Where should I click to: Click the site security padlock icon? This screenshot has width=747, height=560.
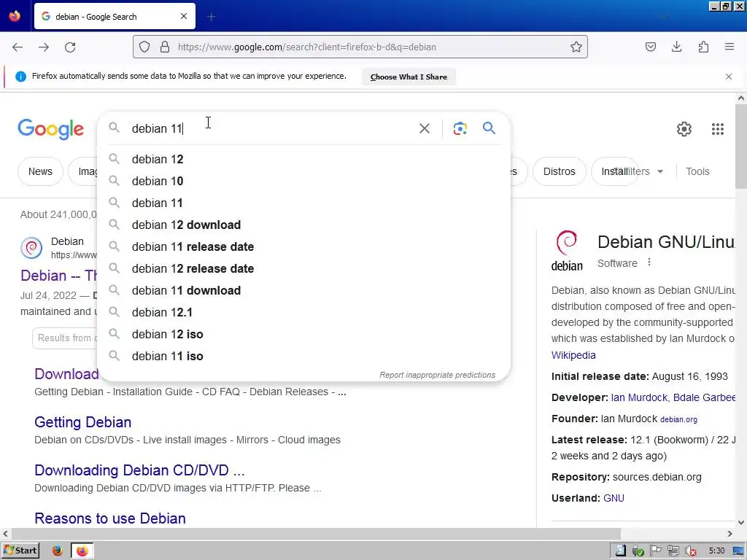[x=165, y=47]
